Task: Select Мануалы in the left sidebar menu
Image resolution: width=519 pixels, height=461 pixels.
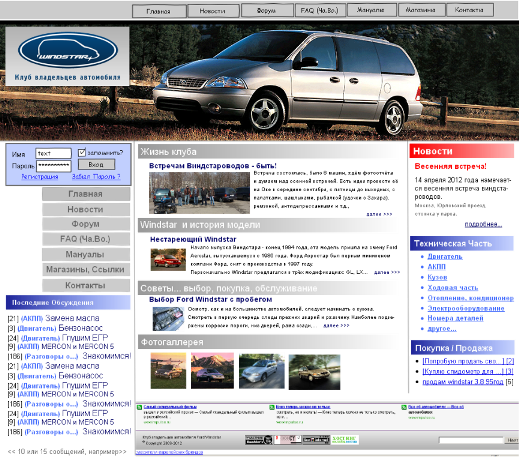Action: click(x=86, y=254)
